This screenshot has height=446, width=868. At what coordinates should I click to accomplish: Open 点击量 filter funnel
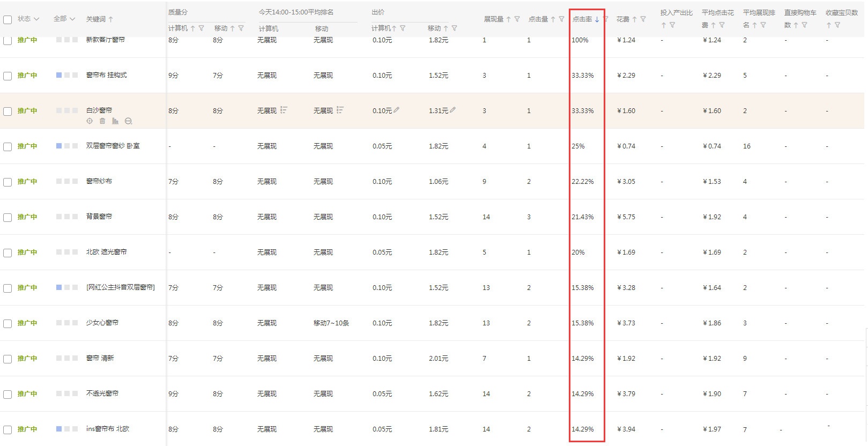coord(561,19)
